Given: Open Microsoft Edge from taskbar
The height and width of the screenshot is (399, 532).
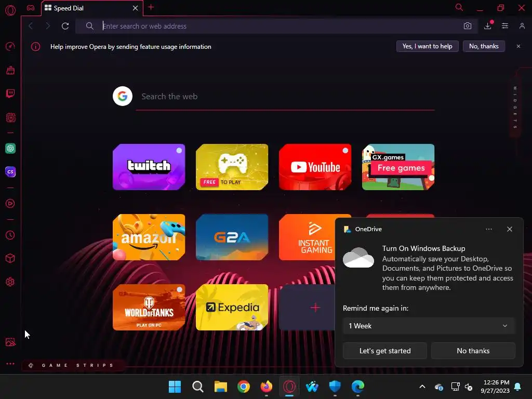Looking at the screenshot, I should click(x=358, y=387).
